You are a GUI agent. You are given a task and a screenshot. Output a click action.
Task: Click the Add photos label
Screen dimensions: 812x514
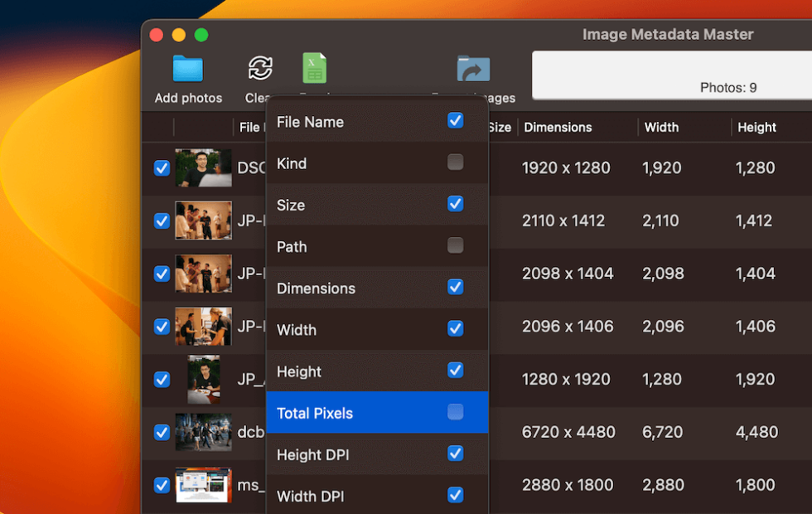(189, 98)
